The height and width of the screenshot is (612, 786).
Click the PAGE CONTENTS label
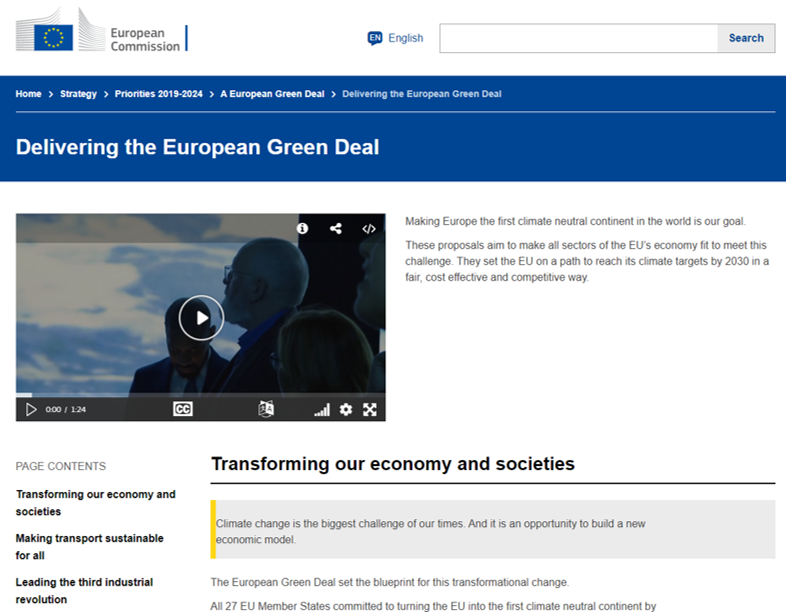coord(61,466)
